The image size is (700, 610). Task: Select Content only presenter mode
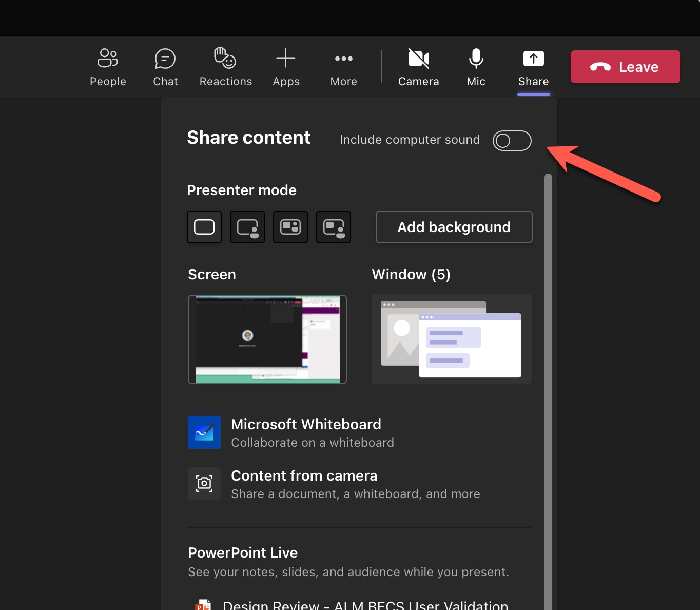[x=204, y=227]
